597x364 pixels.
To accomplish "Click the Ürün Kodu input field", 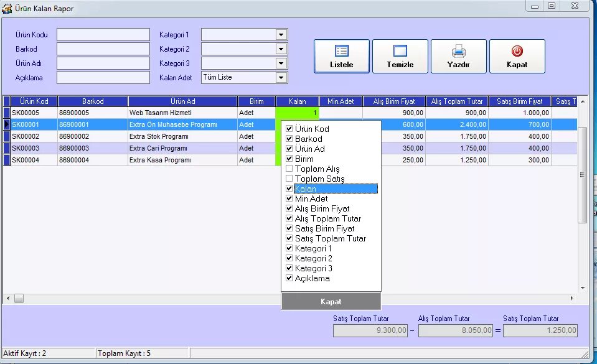I will pos(103,35).
